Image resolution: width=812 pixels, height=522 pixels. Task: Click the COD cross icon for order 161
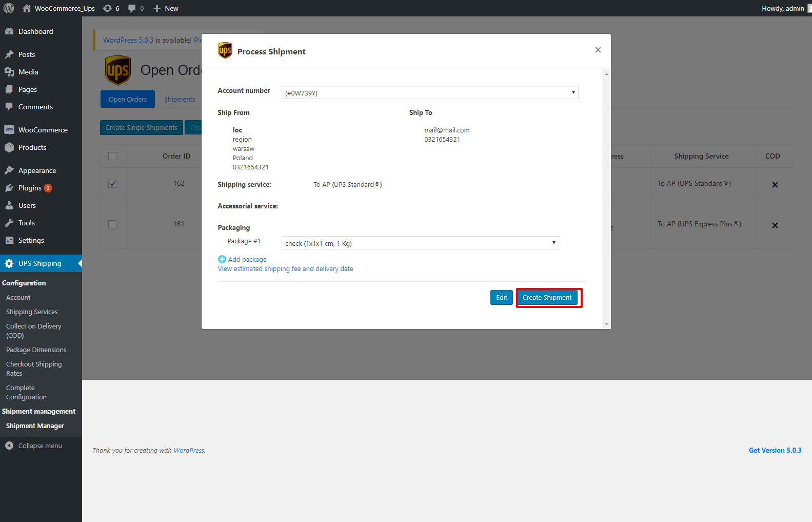775,225
